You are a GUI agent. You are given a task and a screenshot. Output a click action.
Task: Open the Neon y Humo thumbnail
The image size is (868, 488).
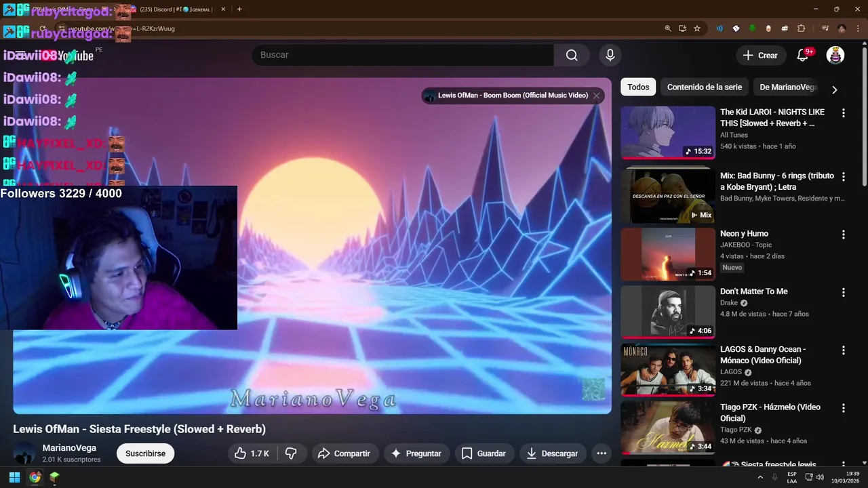click(668, 254)
